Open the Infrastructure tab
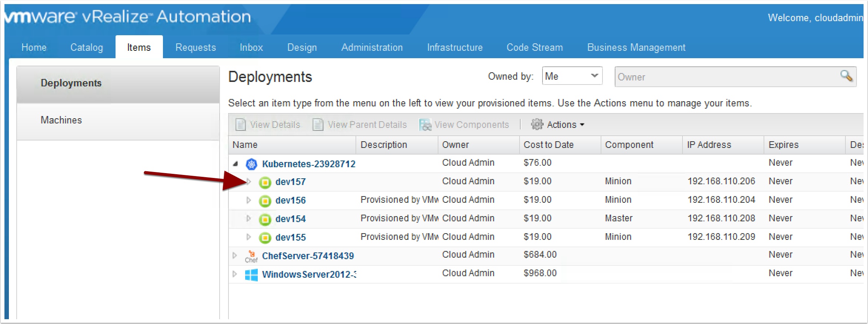This screenshot has width=868, height=324. click(455, 47)
